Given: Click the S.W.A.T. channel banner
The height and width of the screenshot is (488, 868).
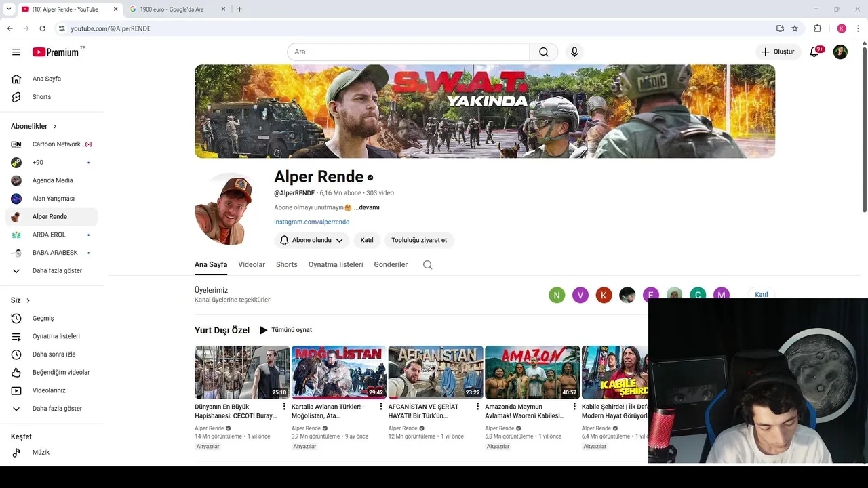Looking at the screenshot, I should pos(485,111).
